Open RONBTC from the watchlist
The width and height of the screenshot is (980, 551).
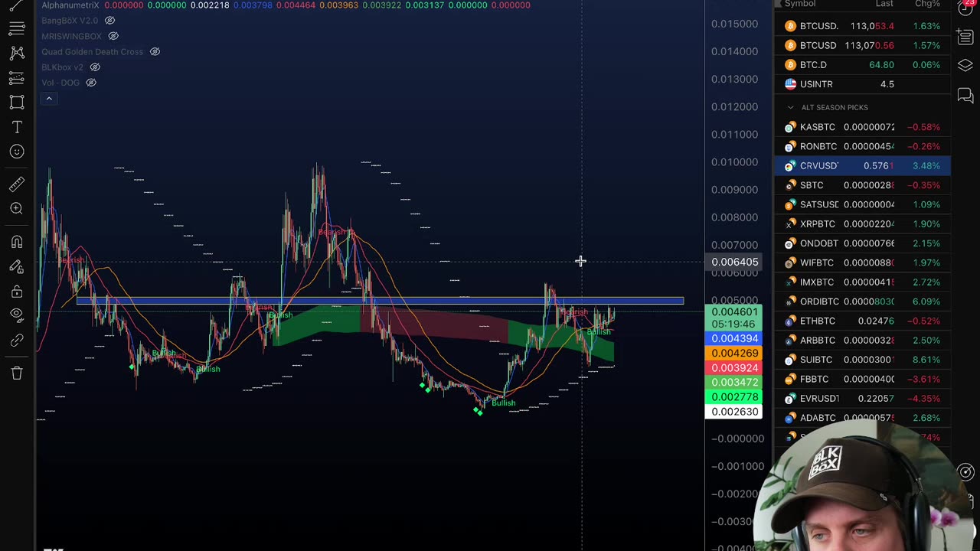pyautogui.click(x=863, y=146)
